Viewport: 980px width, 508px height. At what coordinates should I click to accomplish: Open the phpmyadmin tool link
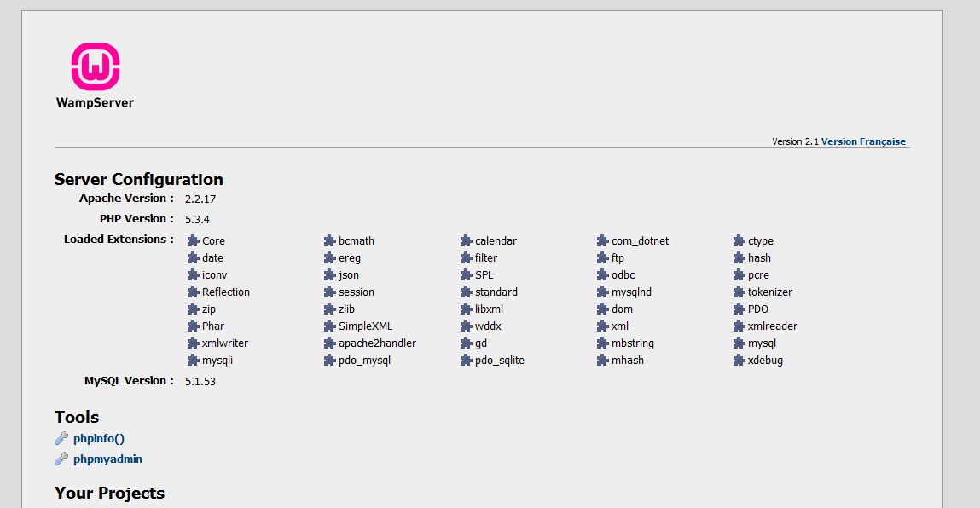click(108, 459)
